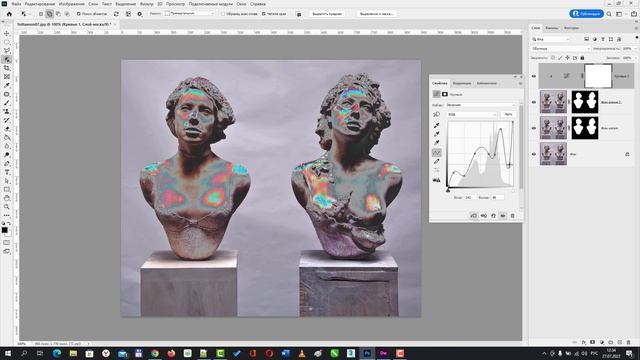Select the Hand tool
Image resolution: width=640 pixels, height=360 pixels.
tap(7, 198)
